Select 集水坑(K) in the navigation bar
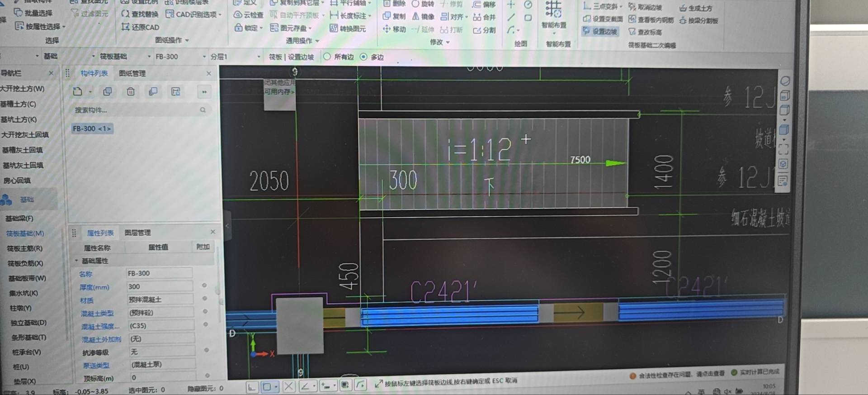 point(24,293)
